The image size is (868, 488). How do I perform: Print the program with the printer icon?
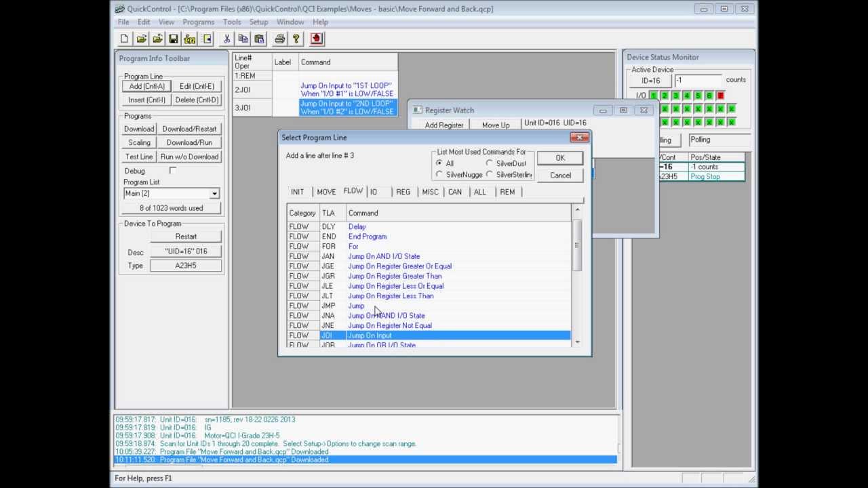[279, 39]
